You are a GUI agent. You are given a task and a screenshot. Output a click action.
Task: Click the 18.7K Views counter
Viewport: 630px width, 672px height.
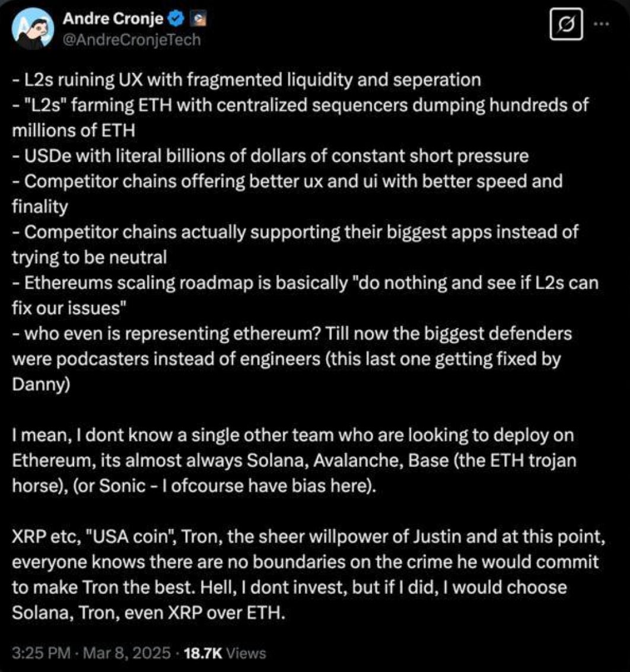pos(225,652)
